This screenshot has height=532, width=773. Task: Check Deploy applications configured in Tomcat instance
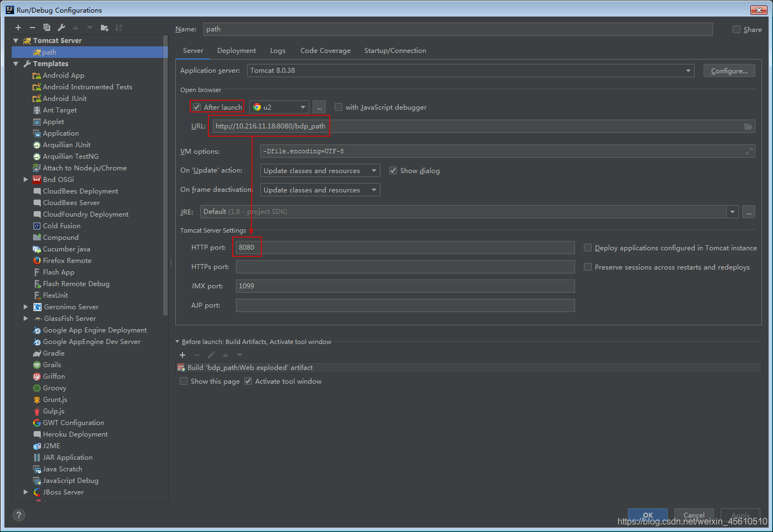(x=588, y=248)
